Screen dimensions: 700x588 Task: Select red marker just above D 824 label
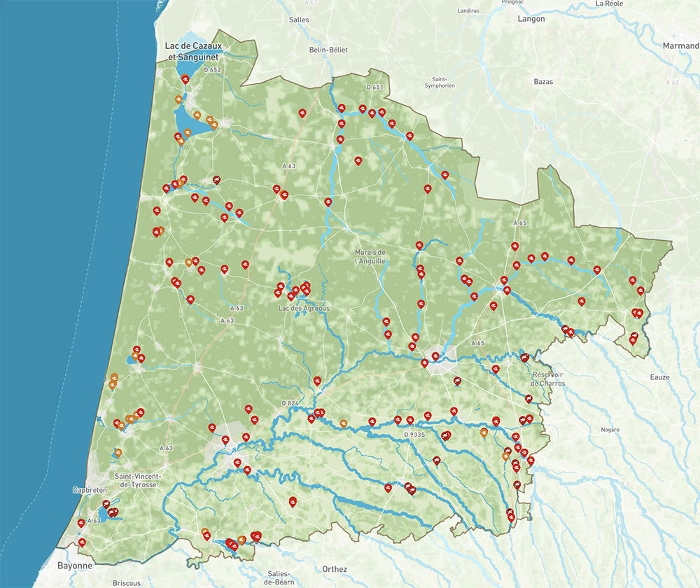(x=317, y=381)
